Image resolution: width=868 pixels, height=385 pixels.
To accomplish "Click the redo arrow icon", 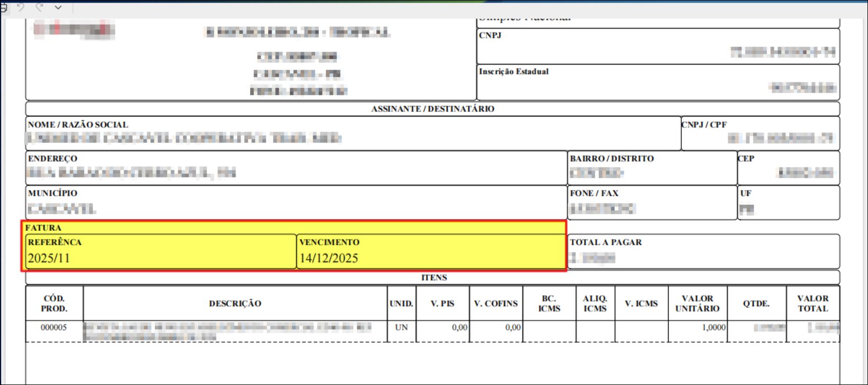I will coord(39,7).
